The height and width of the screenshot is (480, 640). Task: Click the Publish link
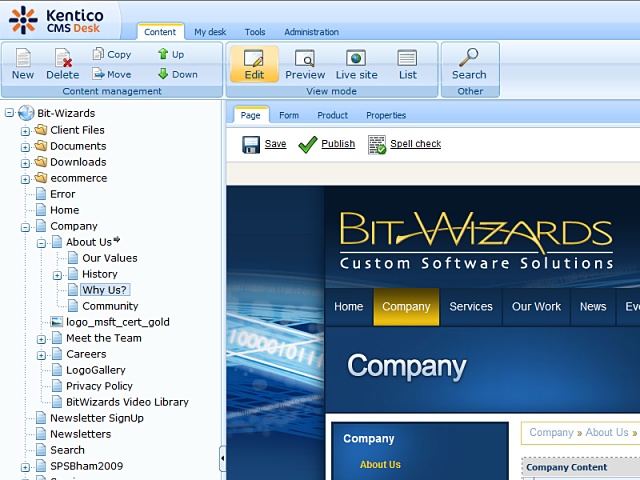coord(338,144)
